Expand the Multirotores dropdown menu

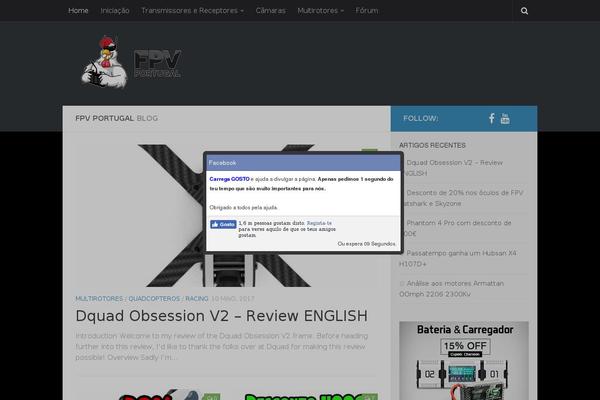click(321, 11)
